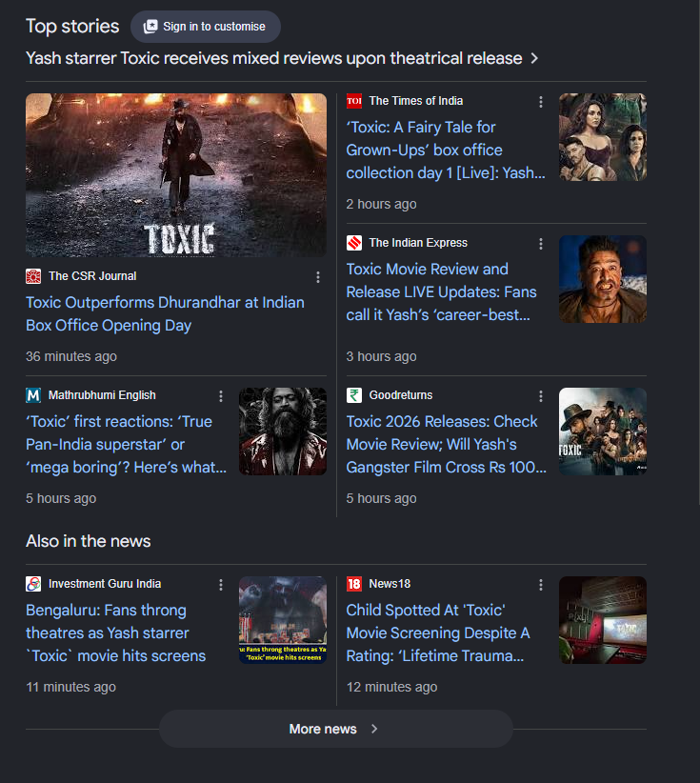Click the Indian Express story face thumbnail

(x=603, y=279)
